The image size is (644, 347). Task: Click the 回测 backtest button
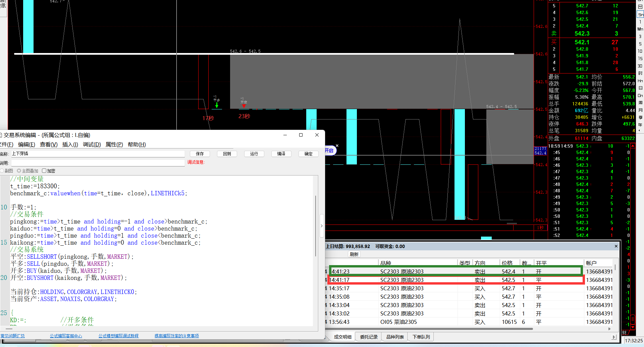[227, 154]
